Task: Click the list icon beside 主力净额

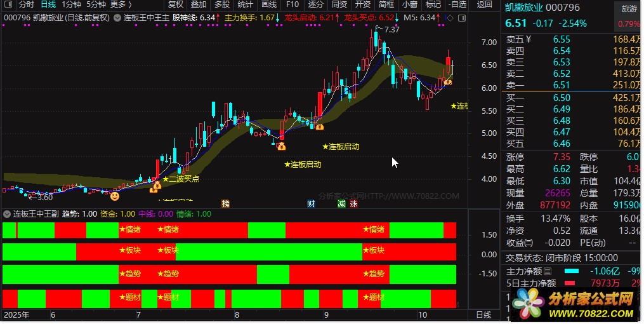Action: click(x=548, y=271)
